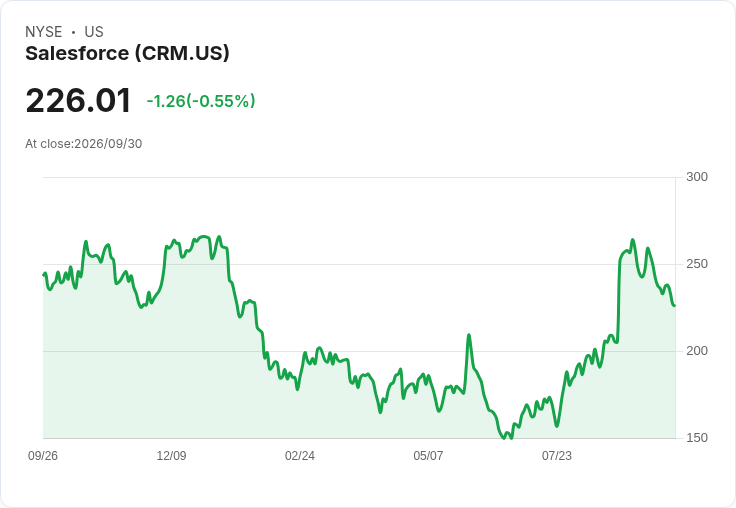This screenshot has height=508, width=736.
Task: Click the chart line's starting point at 09/26
Action: coord(44,275)
